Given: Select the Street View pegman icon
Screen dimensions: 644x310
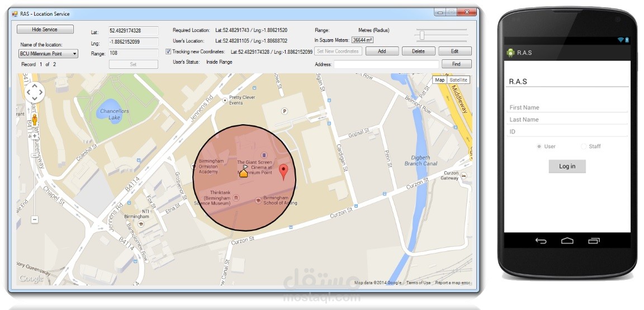Looking at the screenshot, I should click(x=35, y=120).
